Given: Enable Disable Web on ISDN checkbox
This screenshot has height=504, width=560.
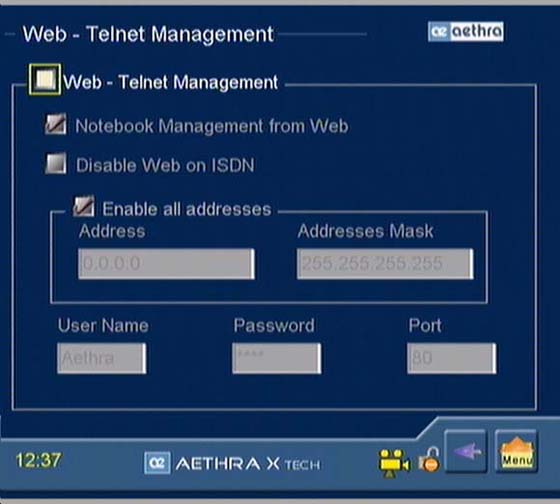Looking at the screenshot, I should [56, 164].
